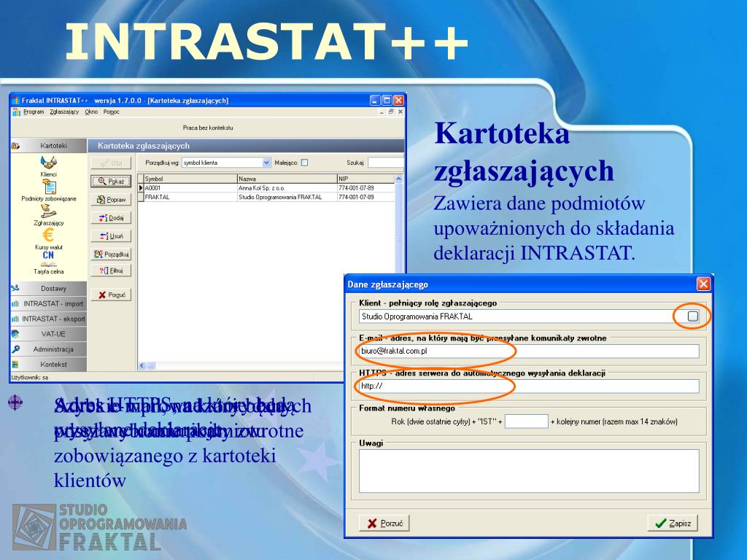Click the Kartoteki panel header icon
The width and height of the screenshot is (747, 560).
coord(16,146)
